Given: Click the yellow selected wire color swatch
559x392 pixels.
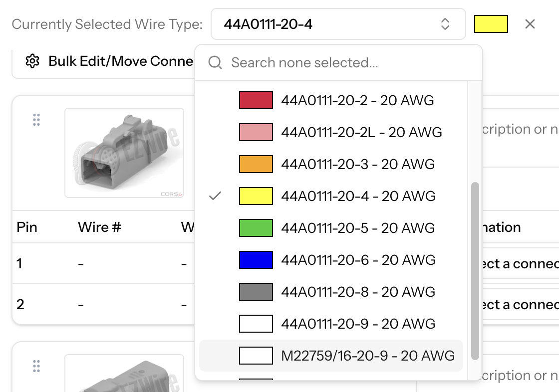Looking at the screenshot, I should tap(491, 24).
